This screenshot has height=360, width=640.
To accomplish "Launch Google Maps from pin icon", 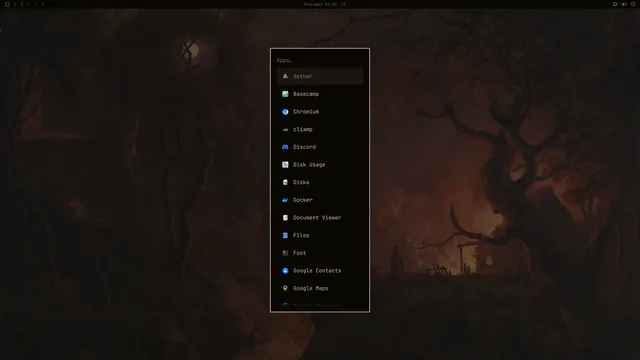I will (x=285, y=288).
